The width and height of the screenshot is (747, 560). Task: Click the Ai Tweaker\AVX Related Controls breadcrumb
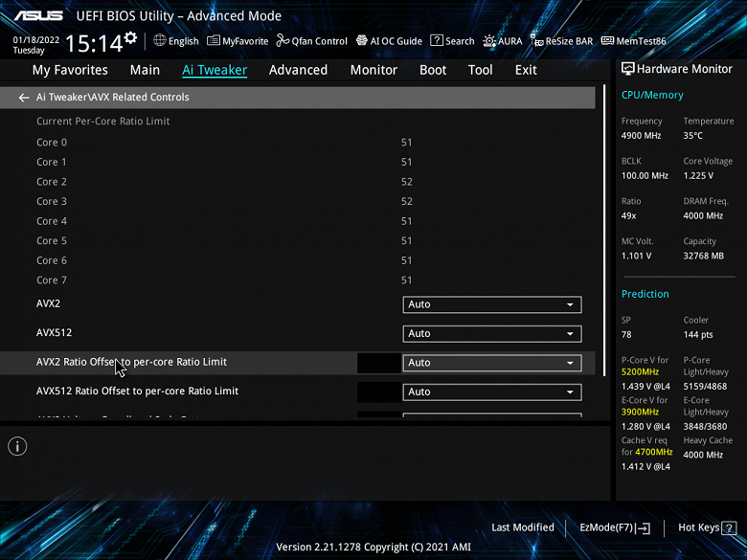pos(113,97)
